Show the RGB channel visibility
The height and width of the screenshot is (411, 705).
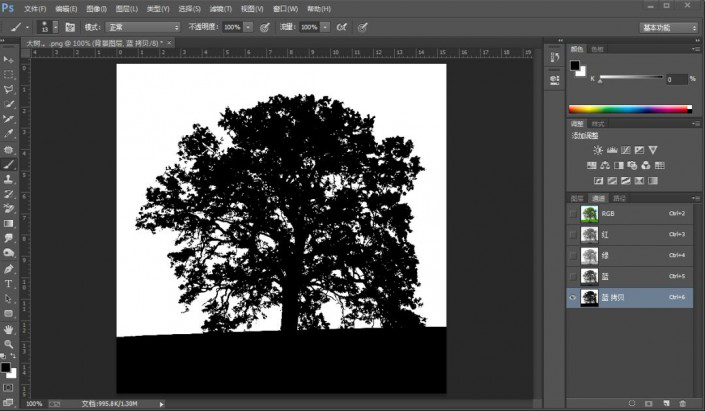[x=572, y=214]
